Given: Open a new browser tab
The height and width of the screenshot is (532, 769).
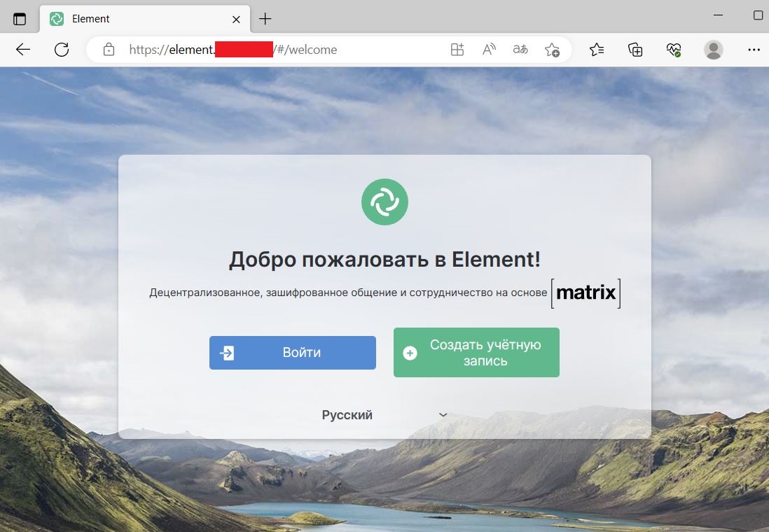Looking at the screenshot, I should click(x=265, y=19).
